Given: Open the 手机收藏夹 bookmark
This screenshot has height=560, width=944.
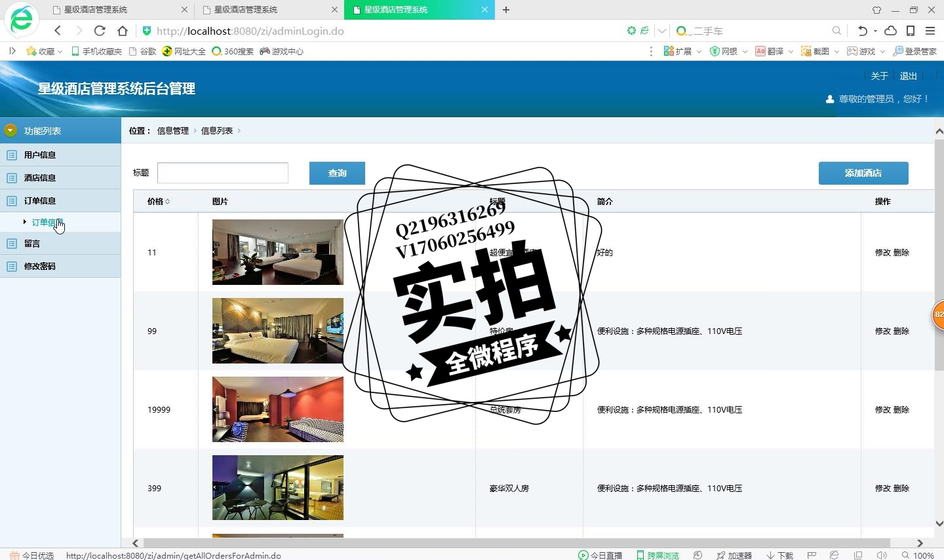Looking at the screenshot, I should click(96, 51).
